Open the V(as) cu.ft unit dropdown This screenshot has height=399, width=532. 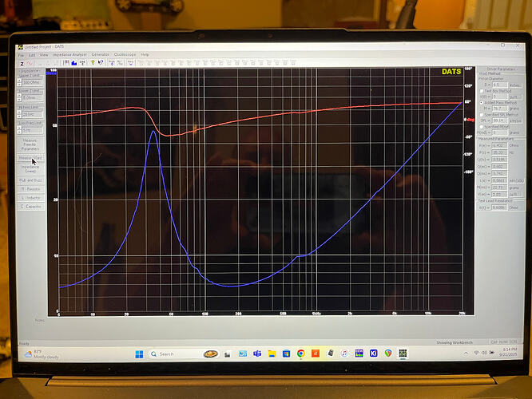(515, 195)
